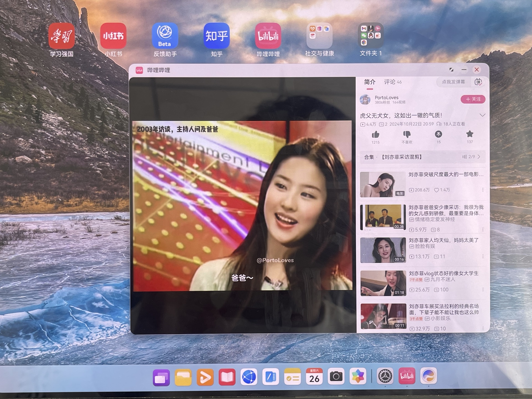Click the 点我发弹幕 input field
Screen dimensions: 532x399
(453, 82)
